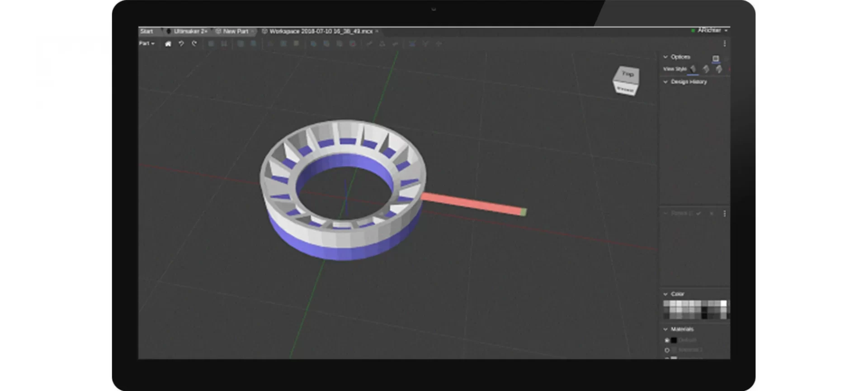Confirm the operation with the checkmark icon

(699, 213)
